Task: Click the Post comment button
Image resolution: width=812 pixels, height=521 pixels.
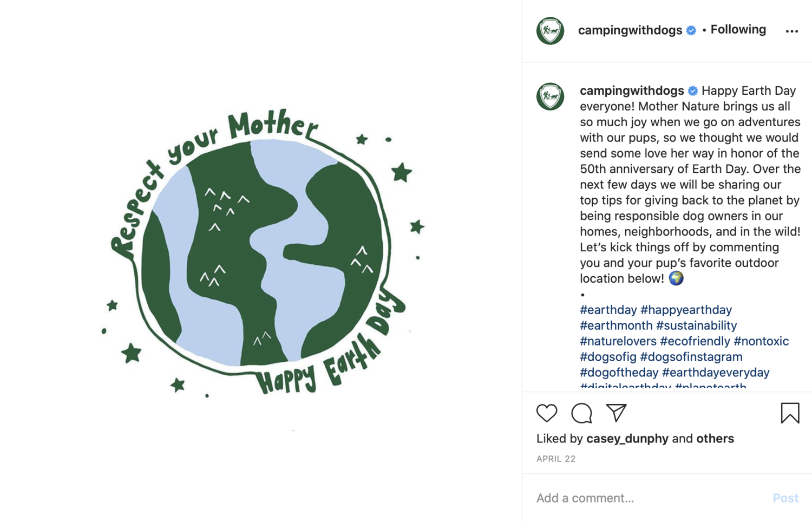Action: pos(785,498)
